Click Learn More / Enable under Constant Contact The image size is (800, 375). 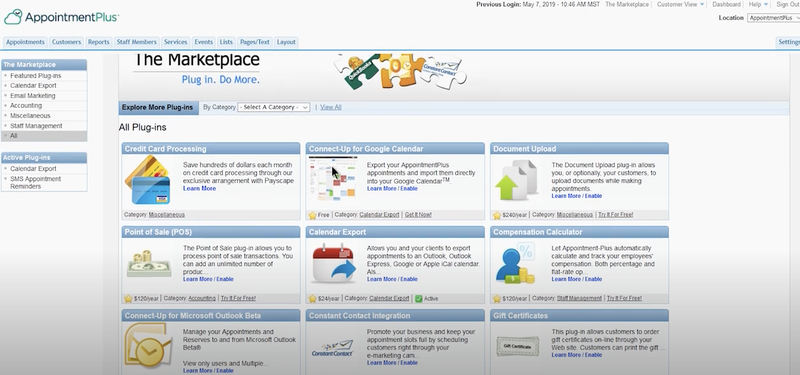pos(392,363)
